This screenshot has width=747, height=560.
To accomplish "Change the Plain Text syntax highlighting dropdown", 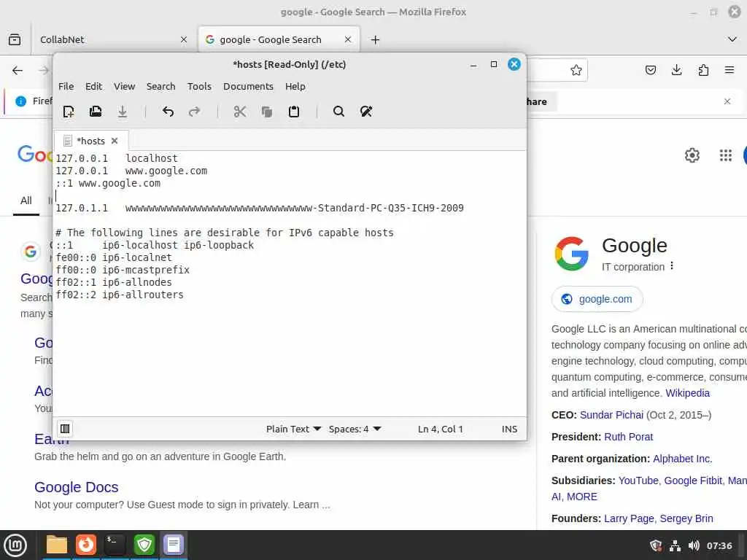I will tap(293, 429).
